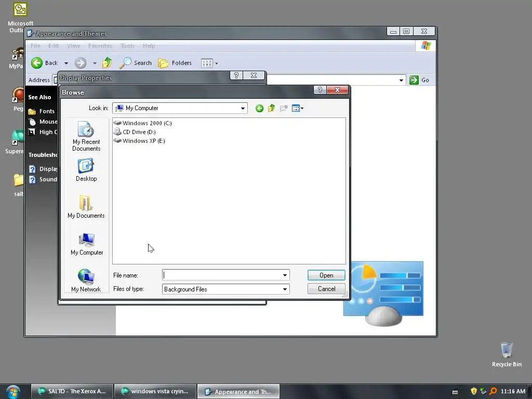Open the Help menu
The width and height of the screenshot is (532, 399).
coord(149,46)
